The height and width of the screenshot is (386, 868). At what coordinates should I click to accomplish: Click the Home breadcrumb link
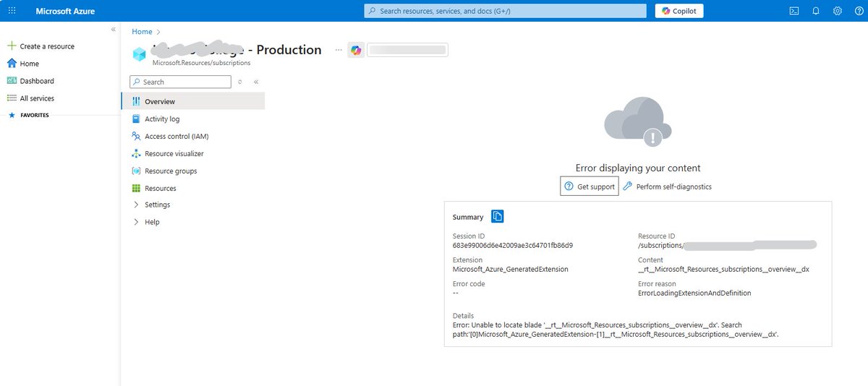[142, 32]
